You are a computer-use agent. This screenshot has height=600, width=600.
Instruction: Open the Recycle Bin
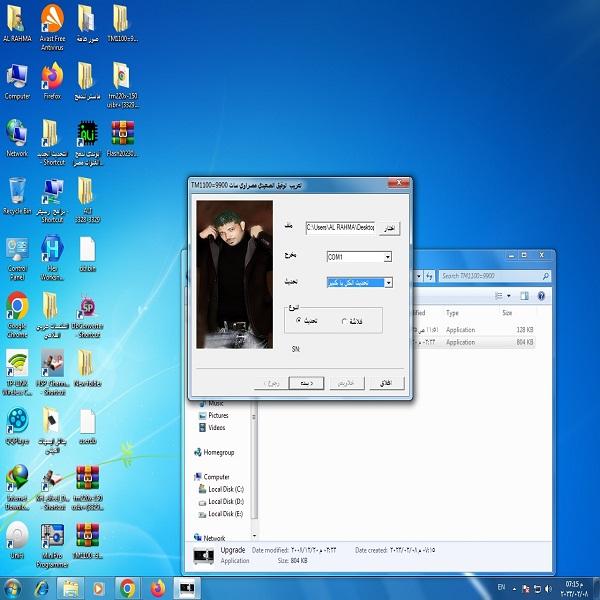pos(17,196)
